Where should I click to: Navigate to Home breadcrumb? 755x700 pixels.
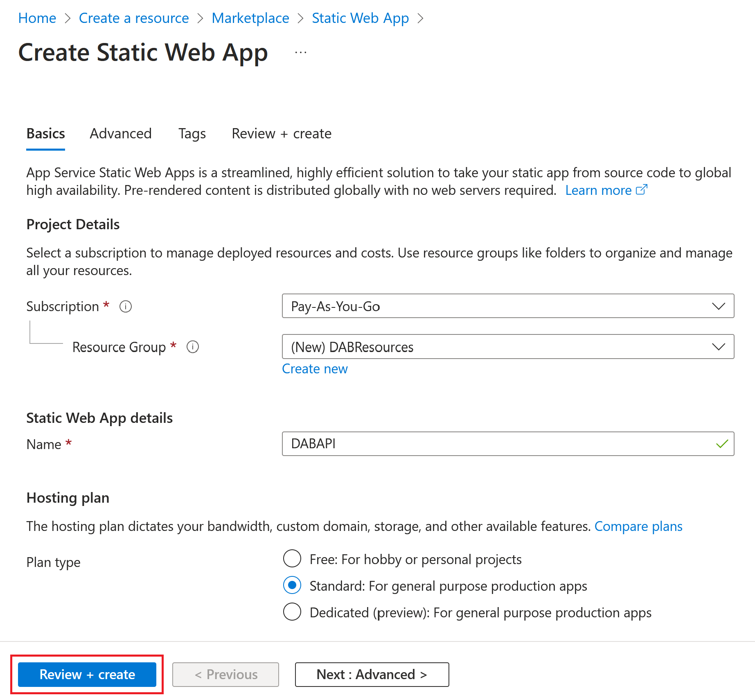[x=37, y=18]
